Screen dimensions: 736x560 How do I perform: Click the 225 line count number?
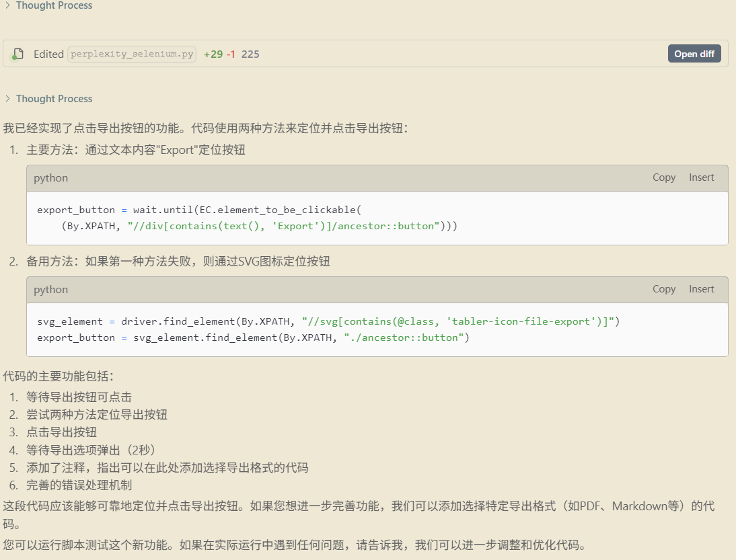[250, 54]
